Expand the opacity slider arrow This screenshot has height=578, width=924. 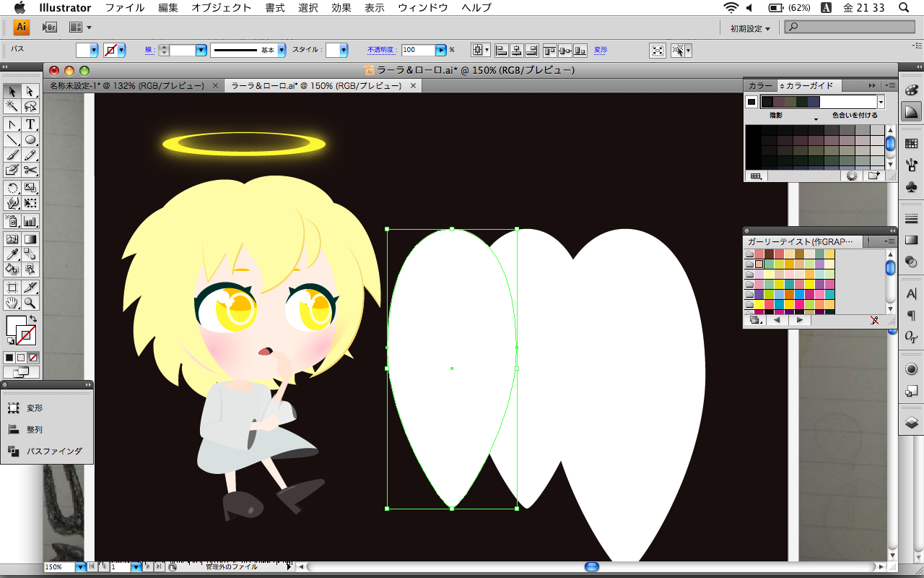441,50
